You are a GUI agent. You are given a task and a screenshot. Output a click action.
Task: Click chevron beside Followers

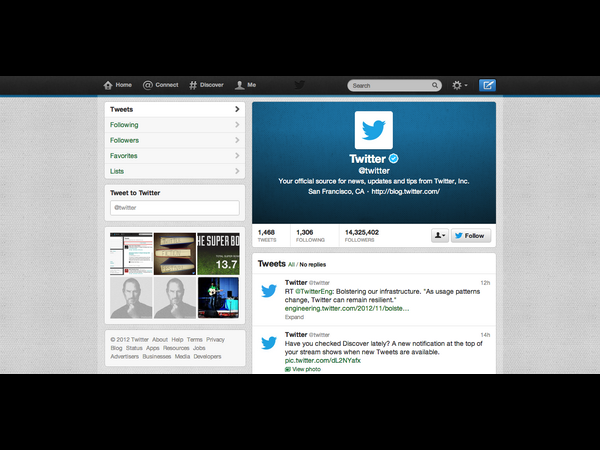237,140
